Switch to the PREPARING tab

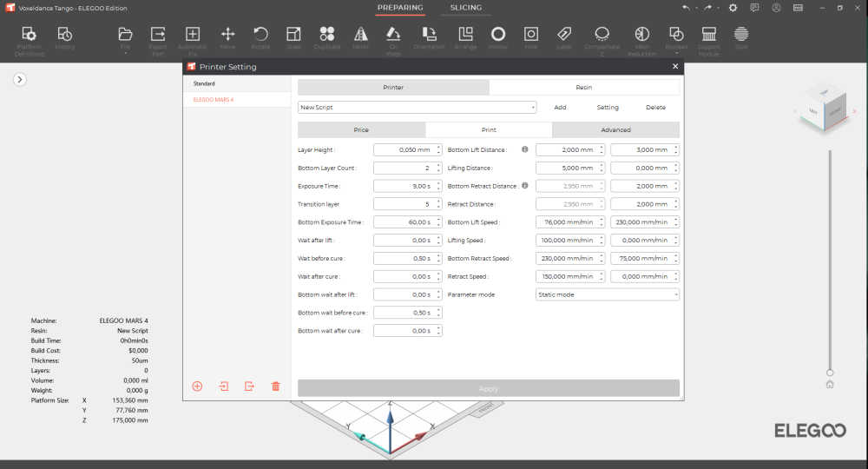pos(400,8)
